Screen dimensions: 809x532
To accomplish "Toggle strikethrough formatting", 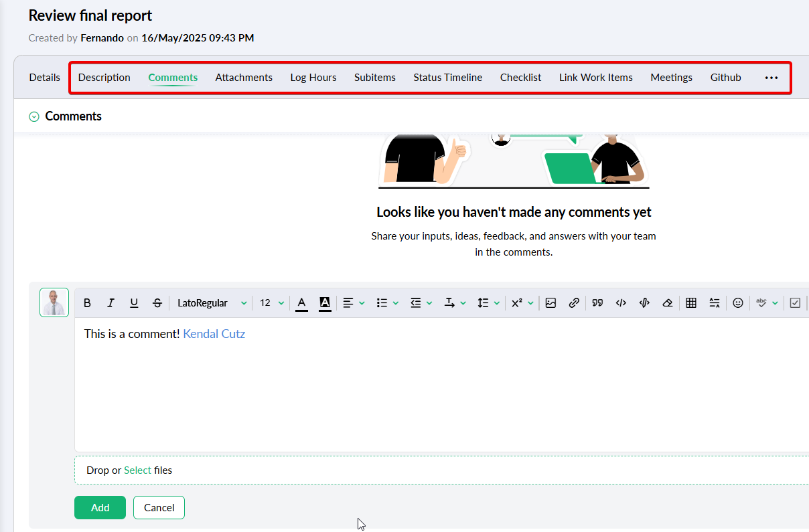I will (157, 303).
